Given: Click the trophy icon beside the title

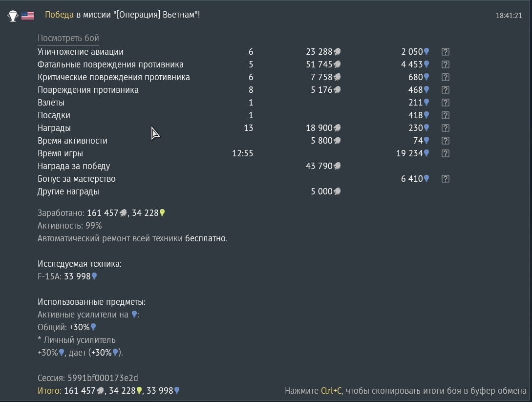Looking at the screenshot, I should (x=13, y=16).
